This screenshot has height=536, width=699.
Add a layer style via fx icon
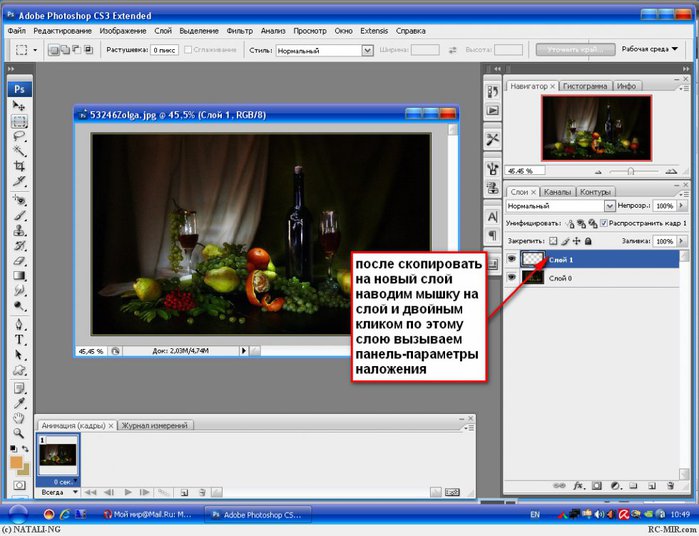(x=578, y=486)
